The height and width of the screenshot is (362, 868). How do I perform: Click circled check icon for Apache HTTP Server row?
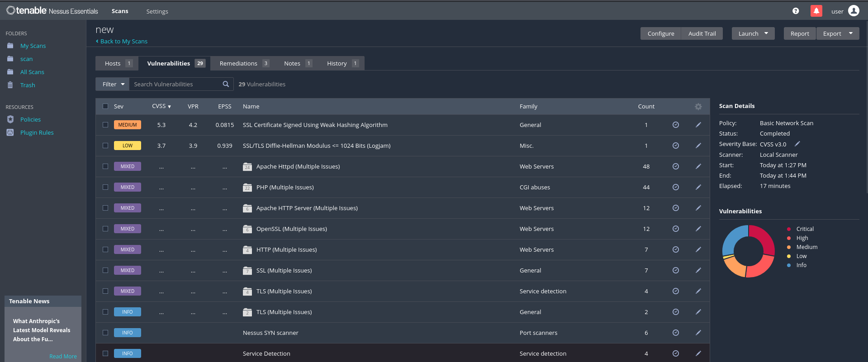[x=676, y=208]
